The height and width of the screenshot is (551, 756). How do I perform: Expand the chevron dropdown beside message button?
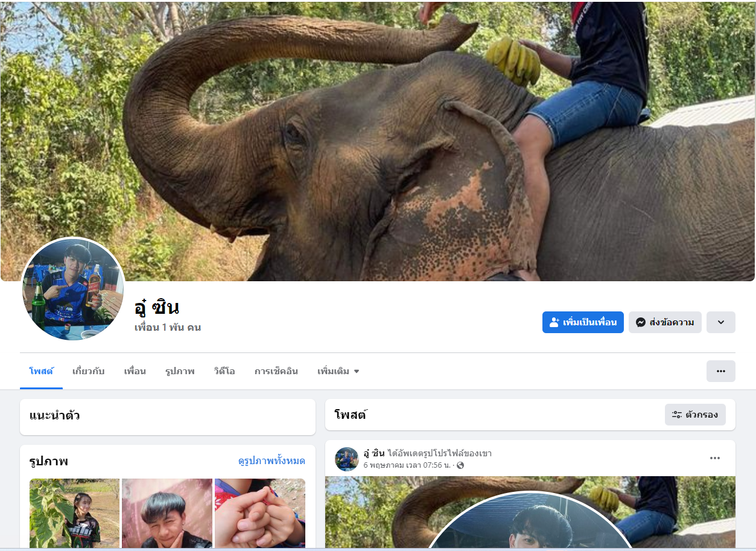click(x=720, y=322)
